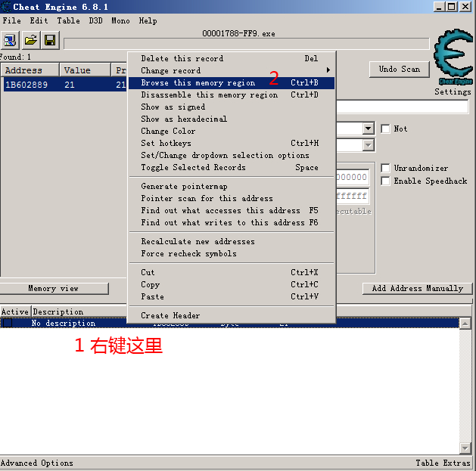Open Table Extras

point(443,463)
